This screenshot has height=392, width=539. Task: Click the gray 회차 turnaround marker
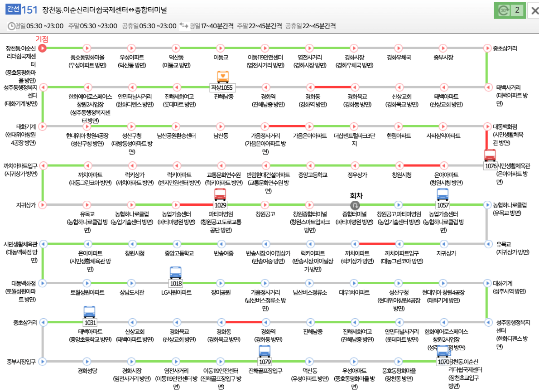point(355,205)
